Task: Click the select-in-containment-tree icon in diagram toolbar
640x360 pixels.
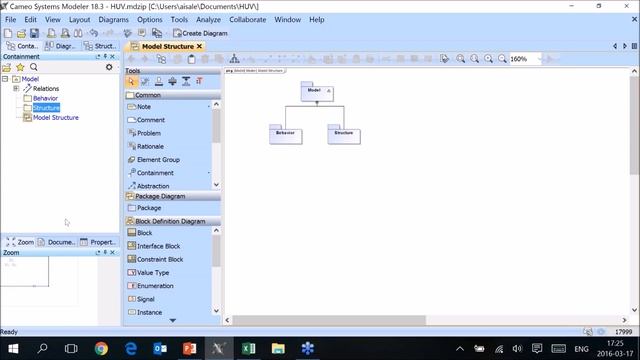Action: pyautogui.click(x=162, y=59)
